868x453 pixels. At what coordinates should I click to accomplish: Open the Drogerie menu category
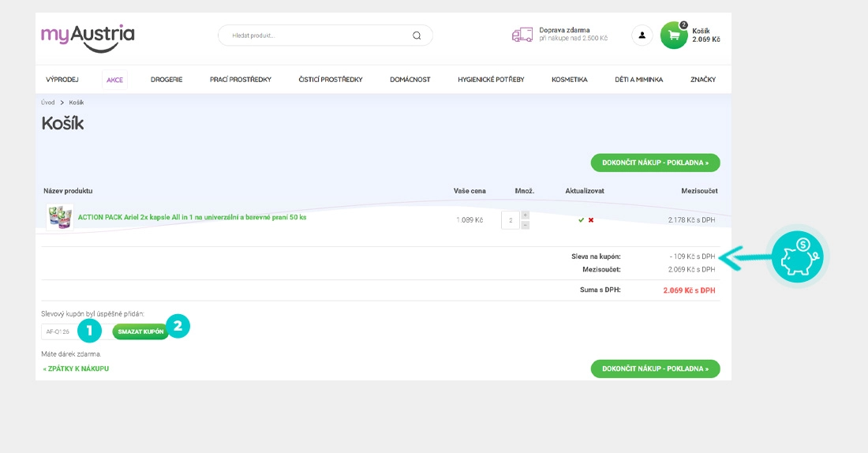point(166,80)
